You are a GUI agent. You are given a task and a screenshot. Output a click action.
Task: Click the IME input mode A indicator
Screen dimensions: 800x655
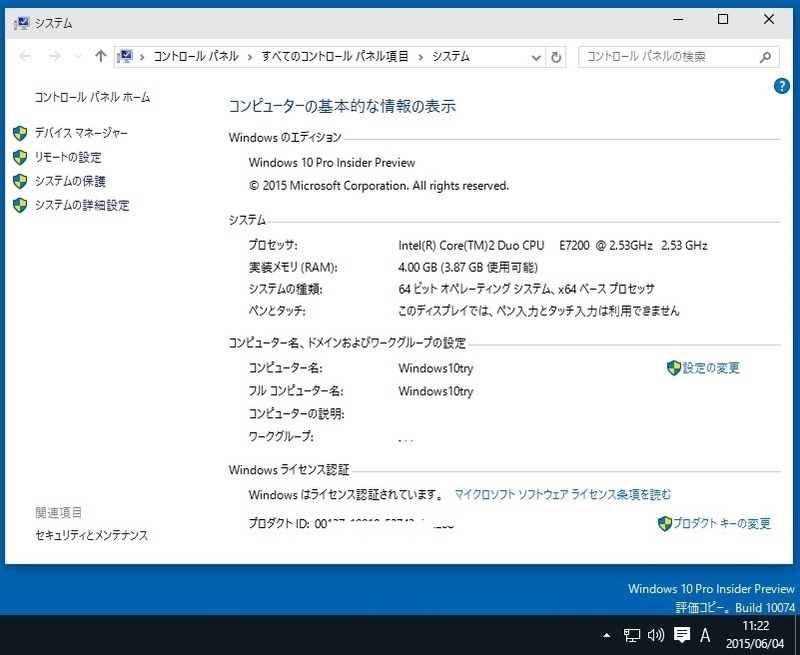coord(705,635)
